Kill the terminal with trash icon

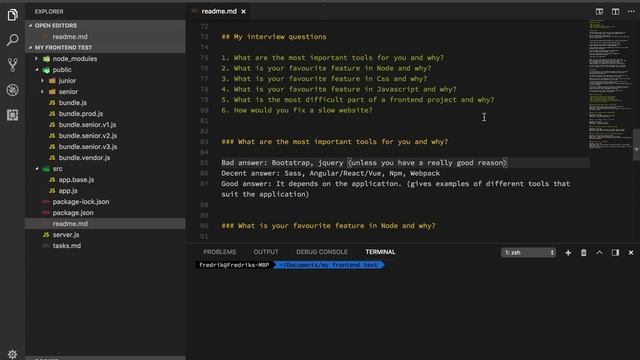tap(584, 253)
